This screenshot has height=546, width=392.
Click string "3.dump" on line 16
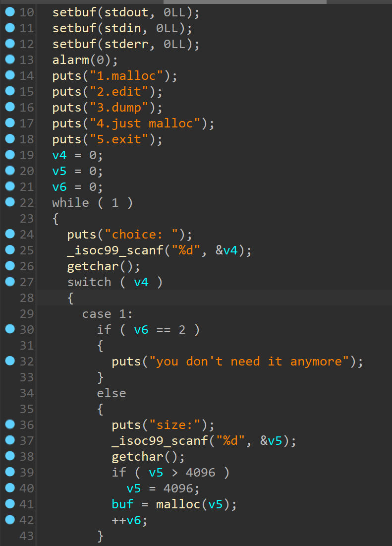[119, 107]
